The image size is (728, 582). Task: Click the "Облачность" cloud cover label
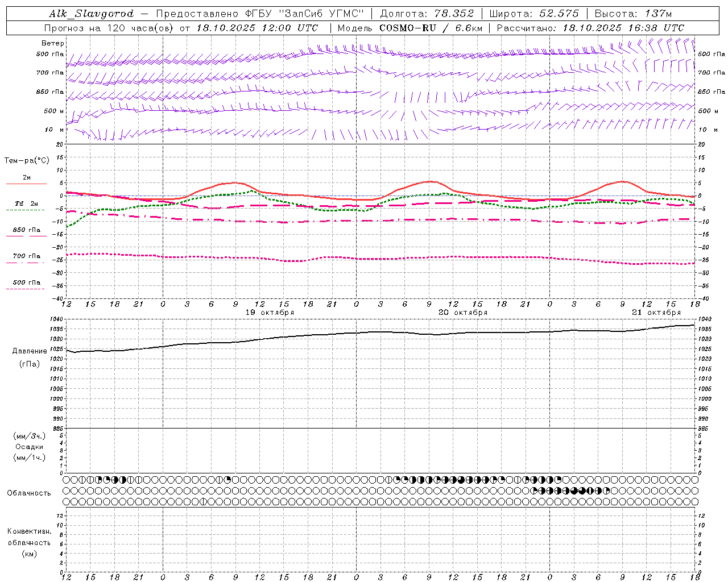(x=29, y=493)
